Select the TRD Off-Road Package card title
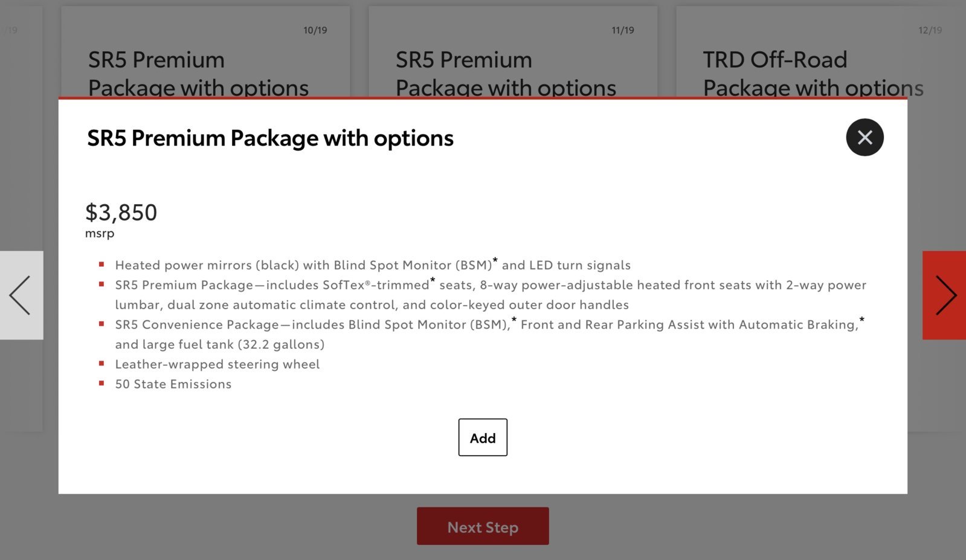Screen dimensions: 966x560 pyautogui.click(x=813, y=73)
